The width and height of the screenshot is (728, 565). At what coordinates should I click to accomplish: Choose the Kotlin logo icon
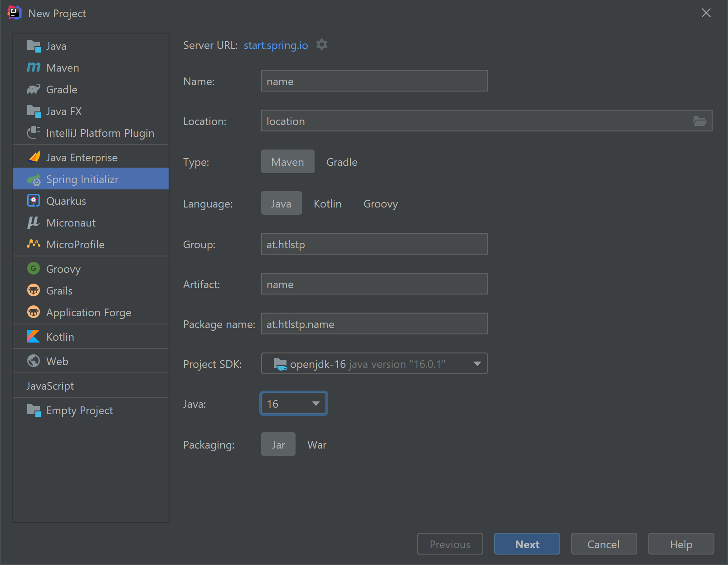pyautogui.click(x=34, y=337)
